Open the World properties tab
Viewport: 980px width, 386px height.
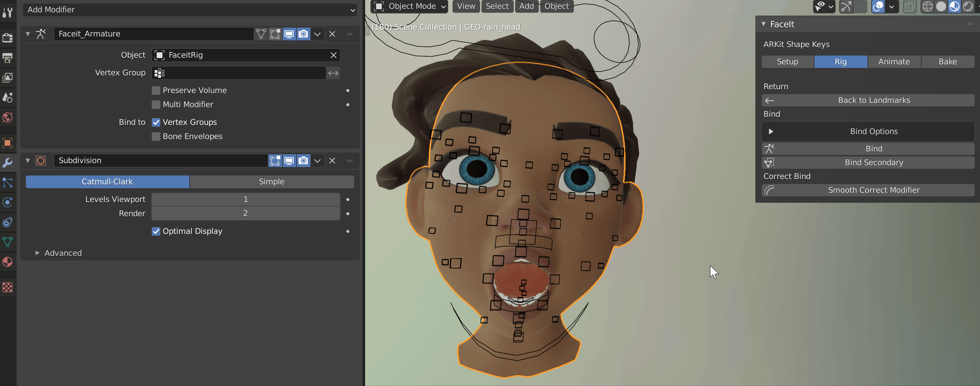point(8,117)
